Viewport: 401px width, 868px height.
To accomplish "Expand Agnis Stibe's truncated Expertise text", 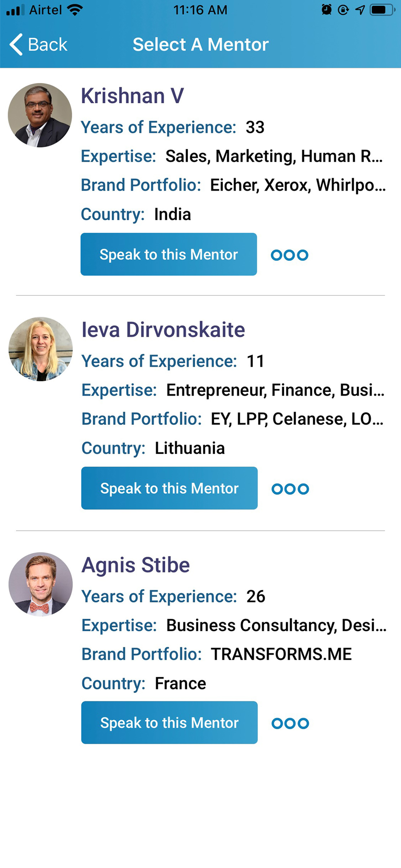I will [276, 625].
